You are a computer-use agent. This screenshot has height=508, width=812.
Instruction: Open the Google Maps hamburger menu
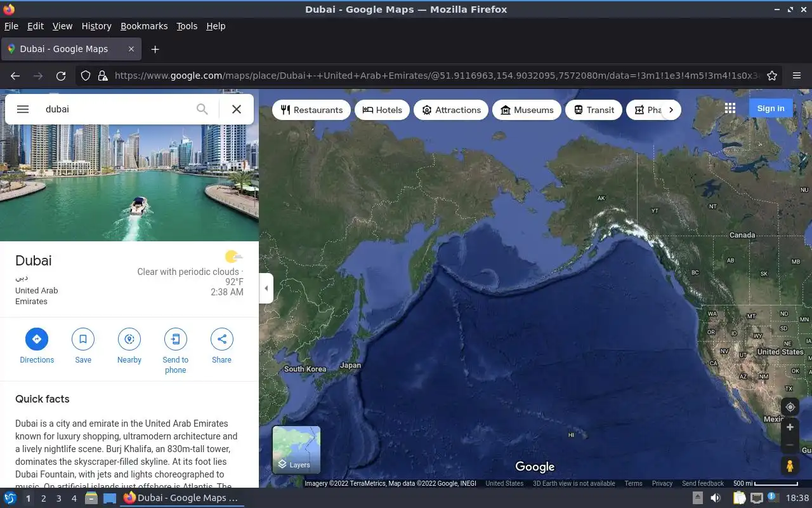(x=23, y=109)
